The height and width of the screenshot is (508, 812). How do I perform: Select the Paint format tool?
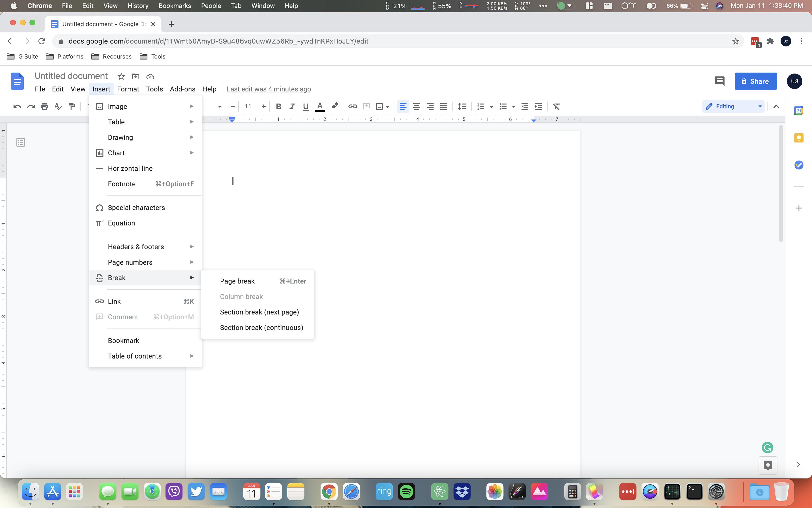[x=72, y=106]
